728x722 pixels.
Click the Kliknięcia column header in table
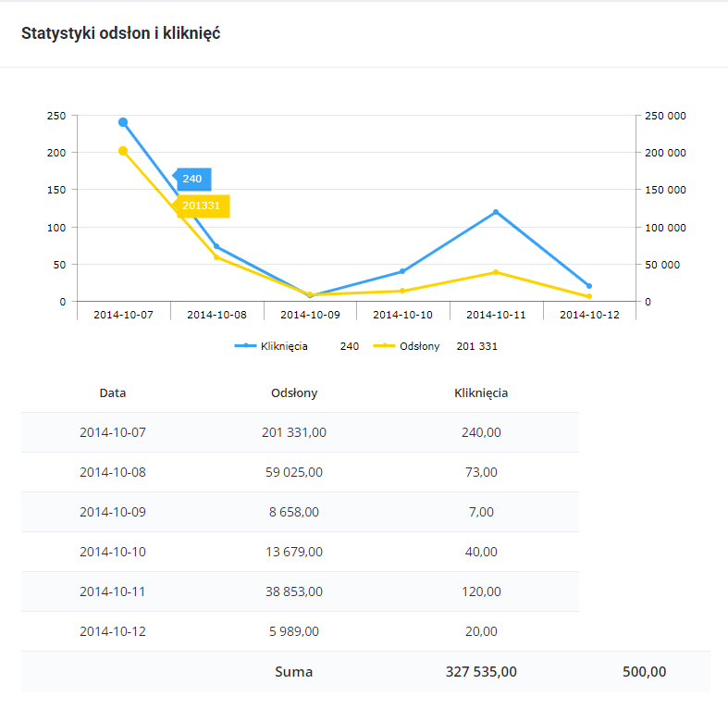[481, 392]
